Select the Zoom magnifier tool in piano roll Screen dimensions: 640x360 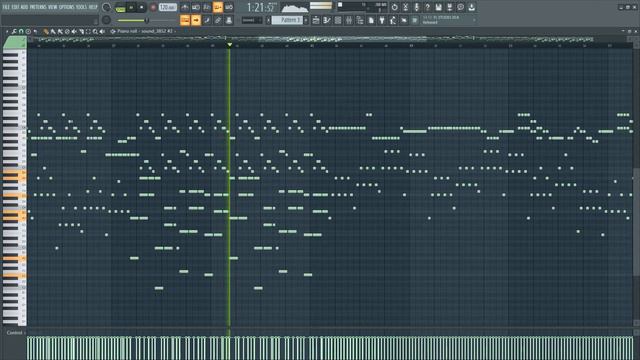coord(95,31)
